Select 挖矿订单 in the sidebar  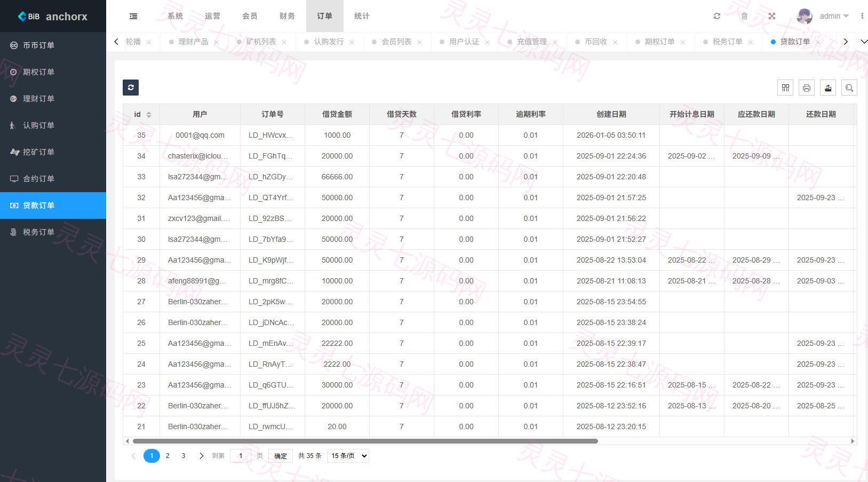53,152
